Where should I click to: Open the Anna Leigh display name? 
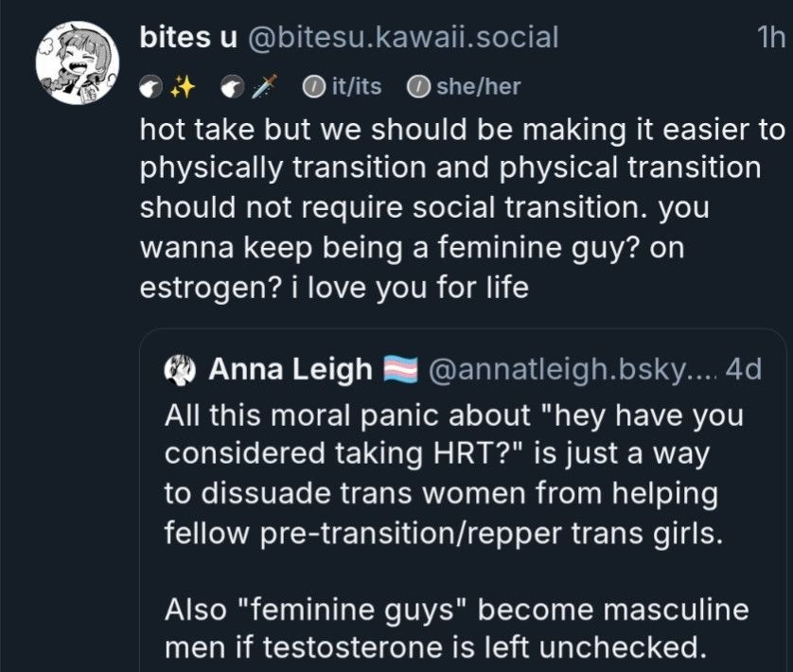(x=291, y=369)
